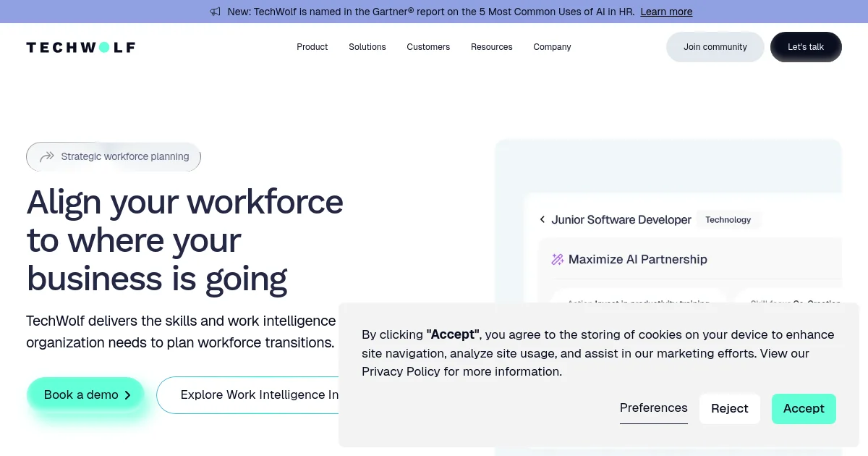
Task: Open cookie Preferences
Action: (654, 408)
